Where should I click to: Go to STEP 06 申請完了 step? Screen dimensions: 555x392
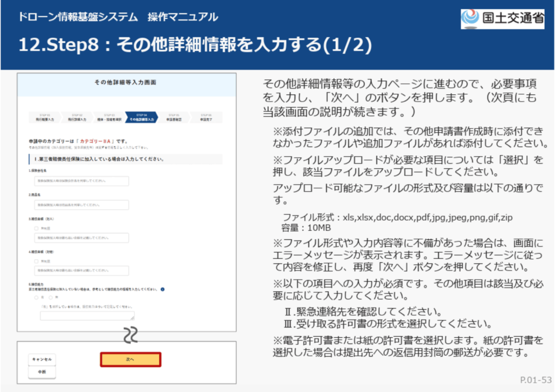[x=205, y=117]
